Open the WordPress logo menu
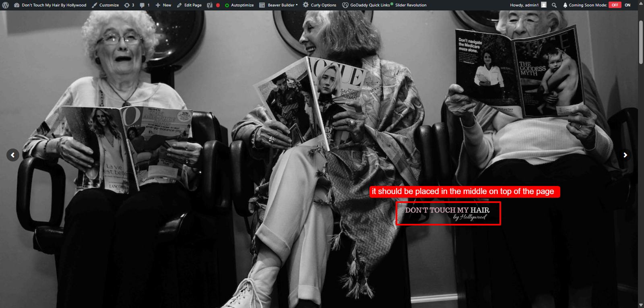The width and height of the screenshot is (644, 308). [5, 5]
